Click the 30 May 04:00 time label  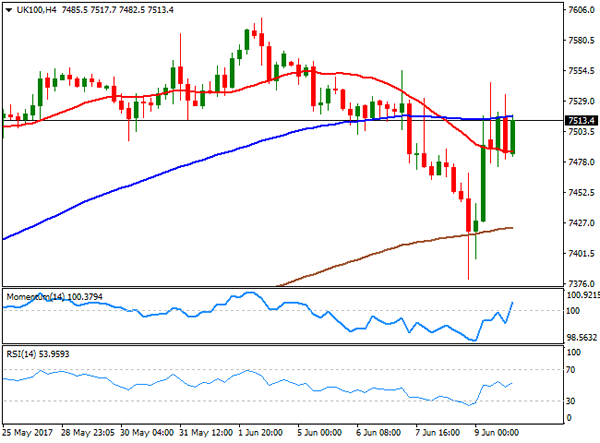click(x=147, y=433)
